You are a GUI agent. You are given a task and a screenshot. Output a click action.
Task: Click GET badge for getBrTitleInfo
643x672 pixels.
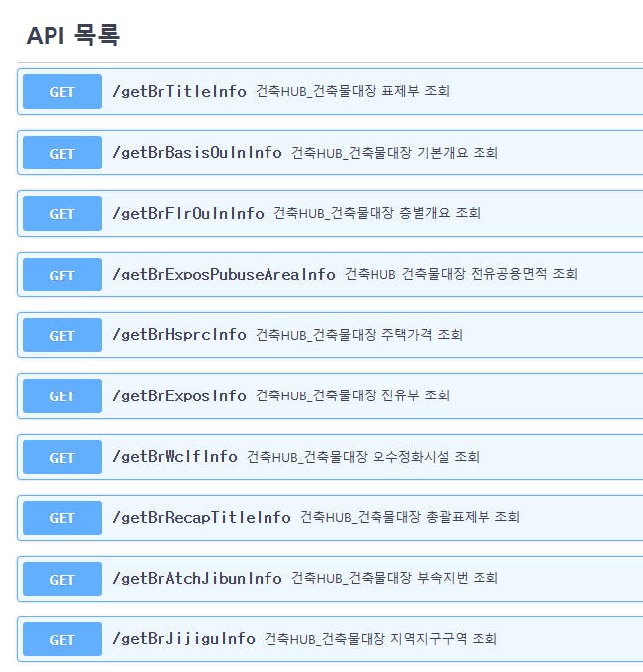click(x=62, y=92)
